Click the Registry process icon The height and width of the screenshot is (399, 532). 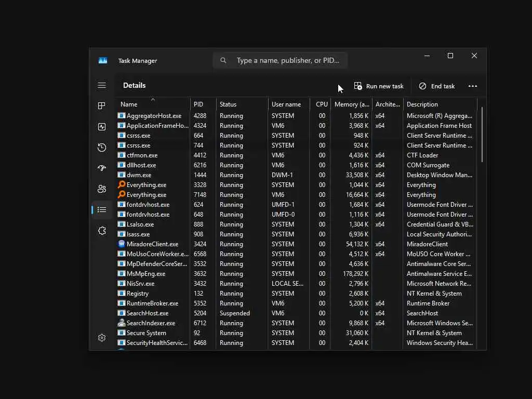pyautogui.click(x=122, y=293)
